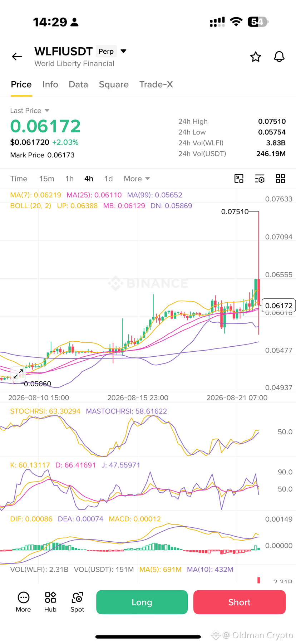Tap the 24h High 0.07510 value

pyautogui.click(x=272, y=121)
